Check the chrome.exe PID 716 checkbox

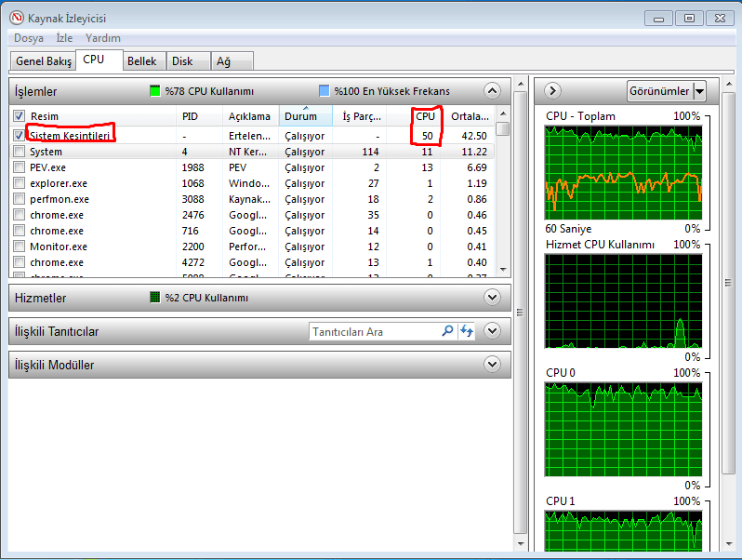point(19,231)
